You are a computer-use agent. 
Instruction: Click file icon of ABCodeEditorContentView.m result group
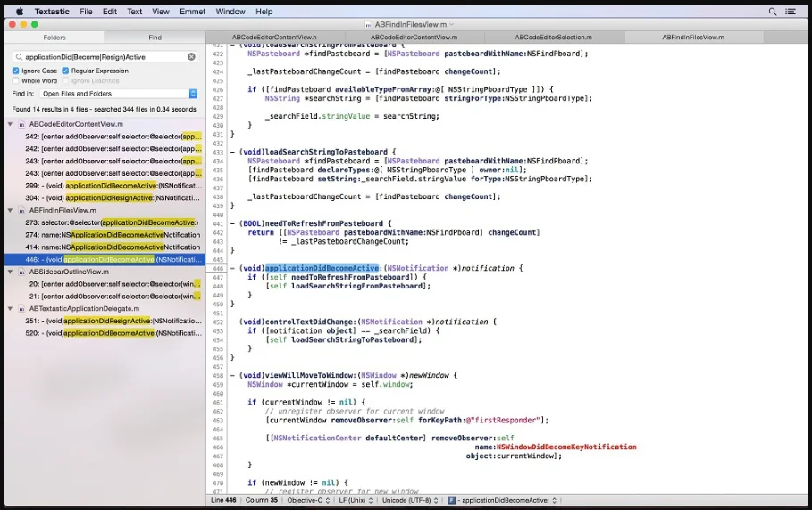(21, 124)
